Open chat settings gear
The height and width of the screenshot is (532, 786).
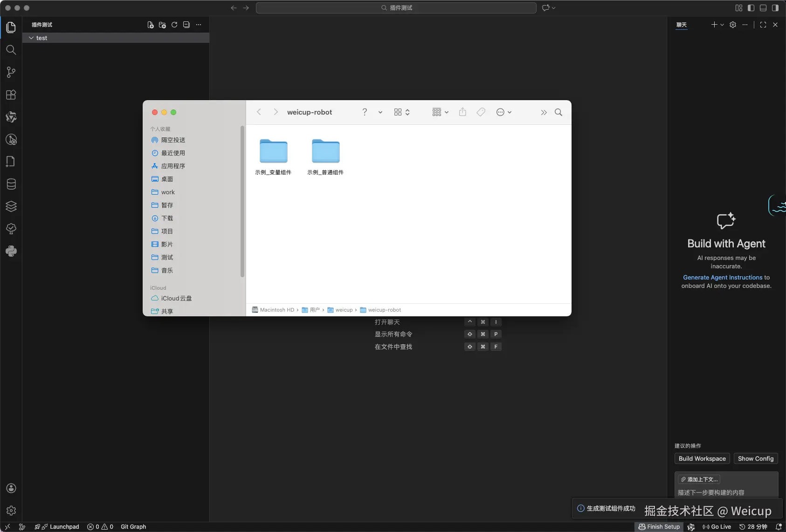[733, 25]
